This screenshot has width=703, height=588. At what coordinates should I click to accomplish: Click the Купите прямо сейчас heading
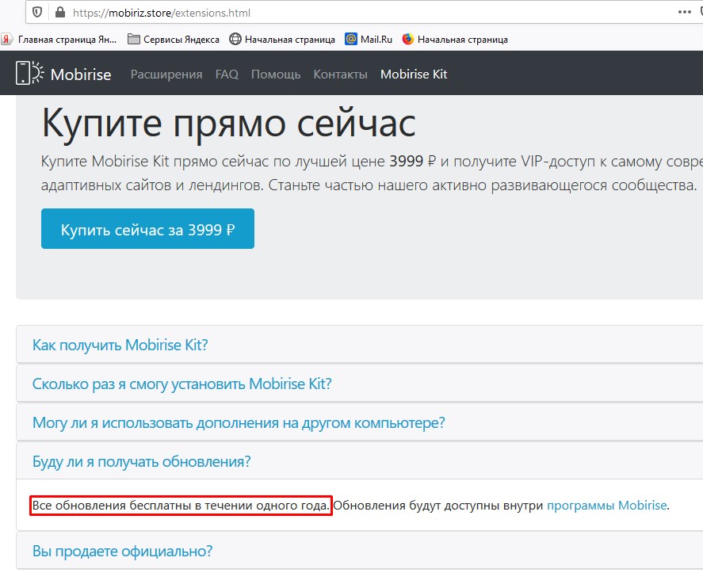pyautogui.click(x=229, y=124)
